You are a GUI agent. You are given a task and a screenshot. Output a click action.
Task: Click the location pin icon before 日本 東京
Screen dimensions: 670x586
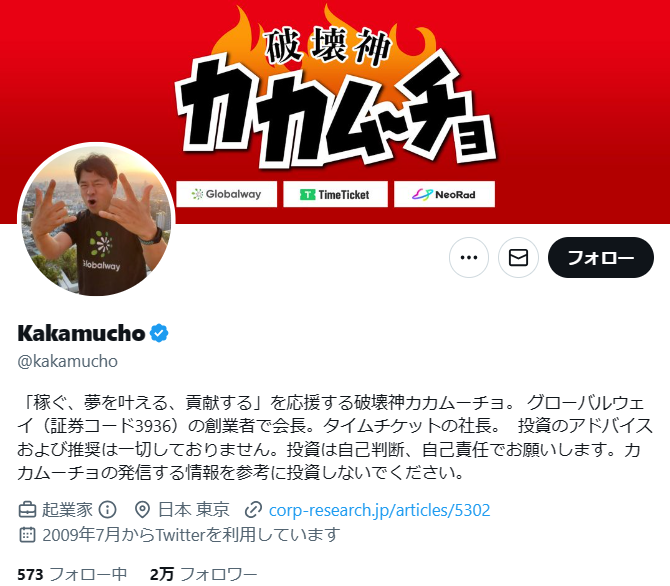point(142,509)
